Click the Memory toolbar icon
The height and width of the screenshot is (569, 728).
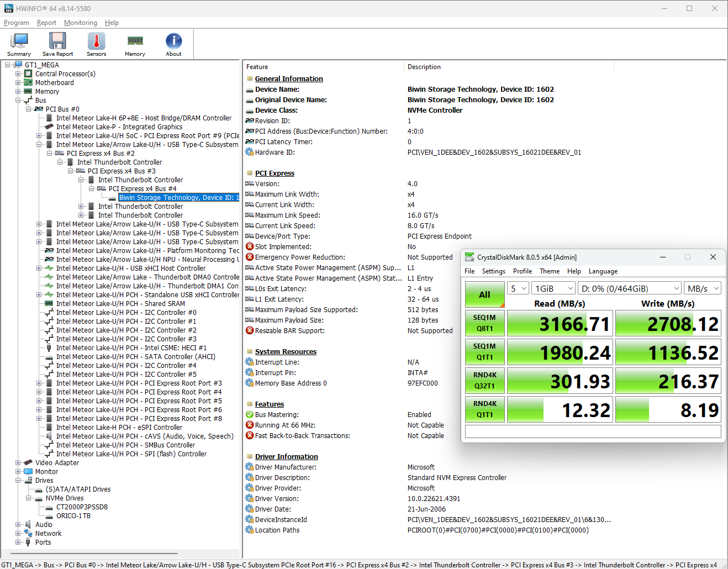[135, 44]
